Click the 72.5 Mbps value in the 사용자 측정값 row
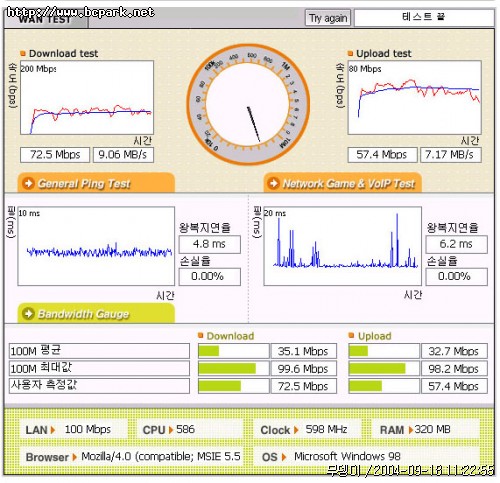 click(x=303, y=386)
